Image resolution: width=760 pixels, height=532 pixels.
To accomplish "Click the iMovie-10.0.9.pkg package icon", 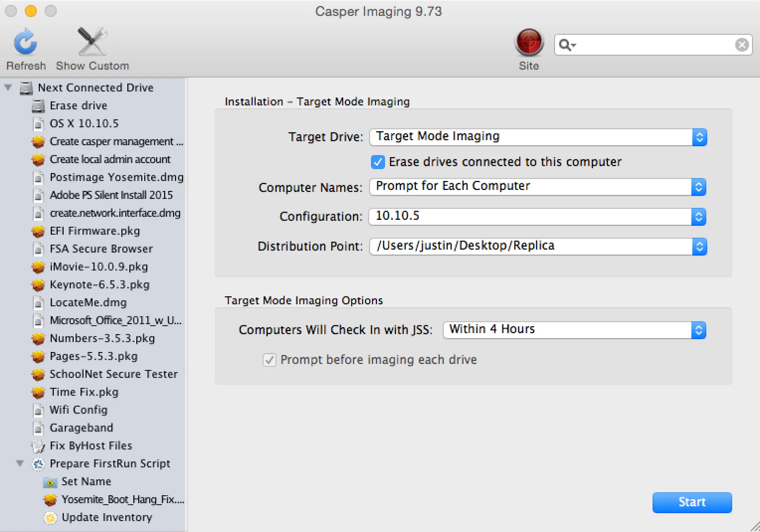I will tap(38, 267).
